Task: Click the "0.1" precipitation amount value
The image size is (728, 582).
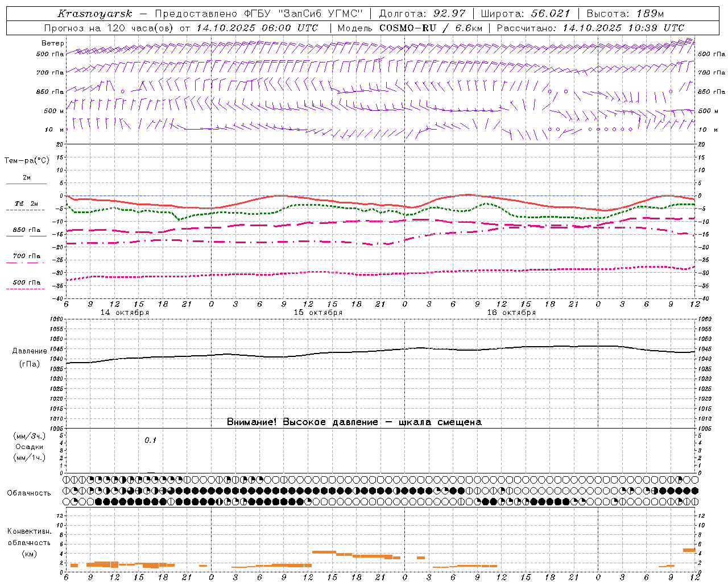Action: [x=150, y=440]
